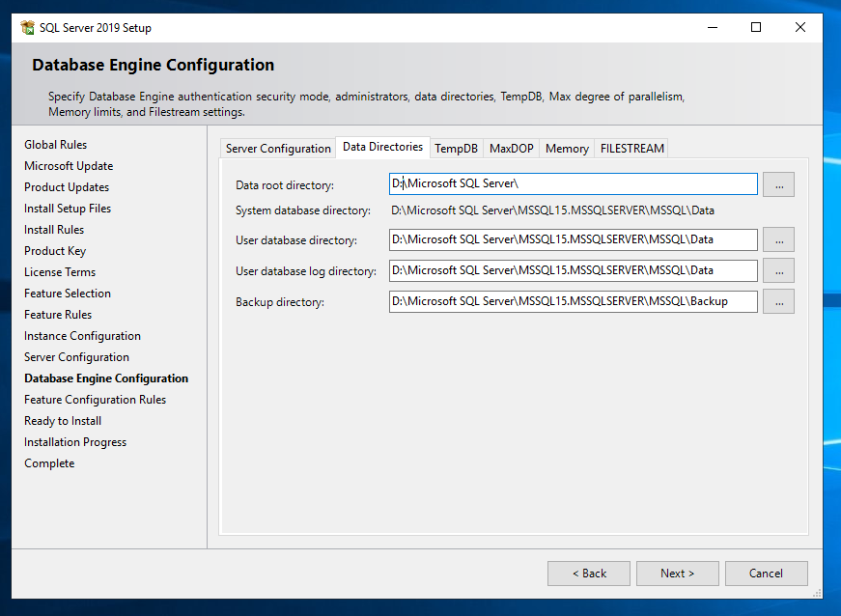Click the Install Setup Files step
The width and height of the screenshot is (841, 616).
[x=68, y=209]
